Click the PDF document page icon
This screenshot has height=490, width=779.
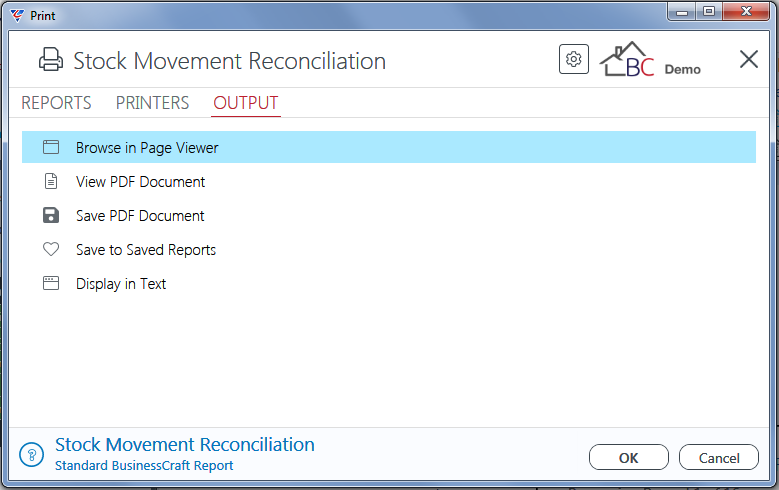[x=51, y=181]
